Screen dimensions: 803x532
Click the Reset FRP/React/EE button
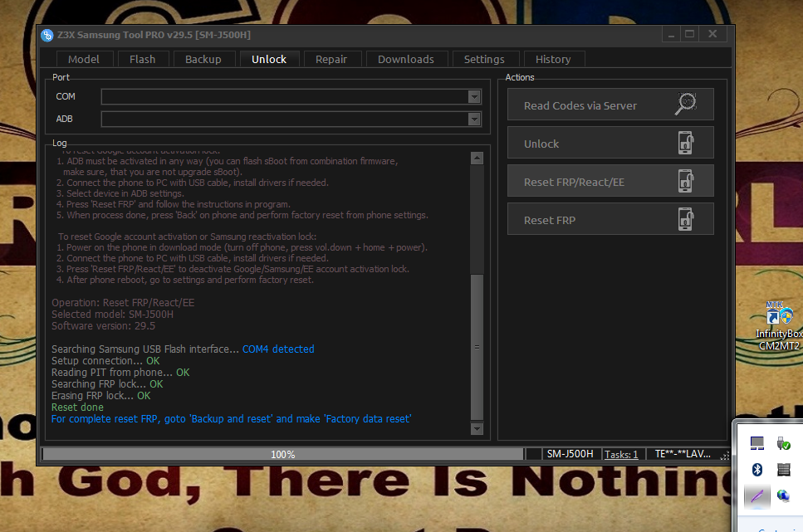pos(610,181)
